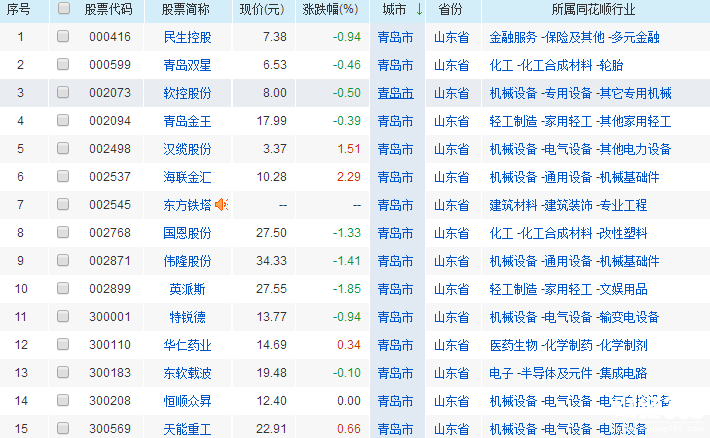Click the 序号 column header
This screenshot has height=438, width=710.
(x=19, y=9)
